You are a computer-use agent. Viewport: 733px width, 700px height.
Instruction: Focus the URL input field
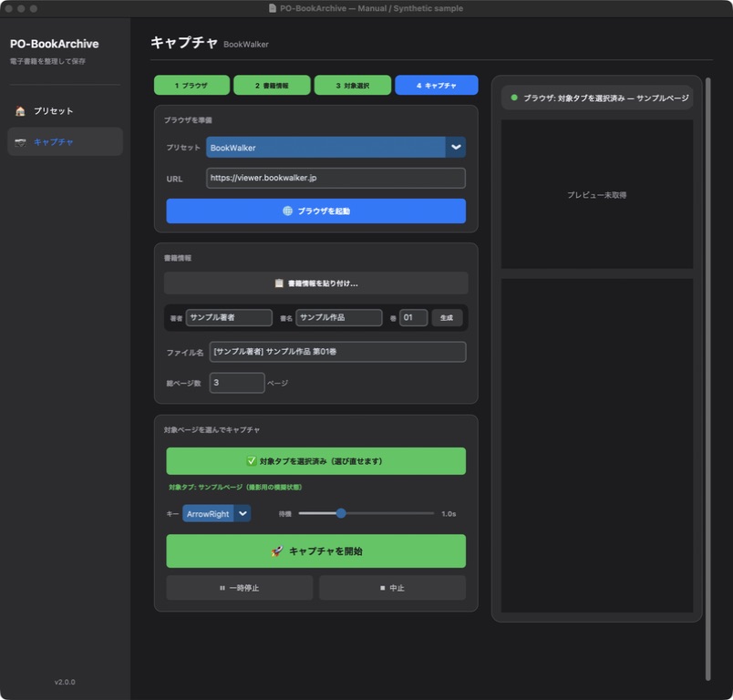(336, 178)
